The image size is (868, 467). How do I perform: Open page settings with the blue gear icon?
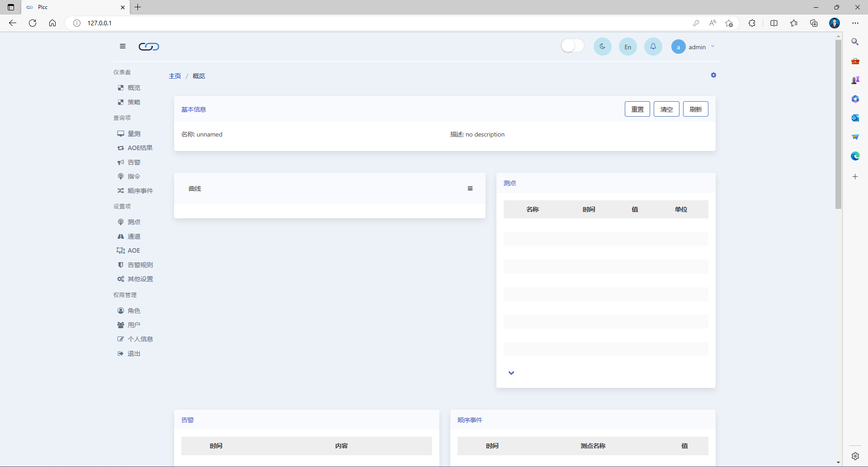coord(713,75)
